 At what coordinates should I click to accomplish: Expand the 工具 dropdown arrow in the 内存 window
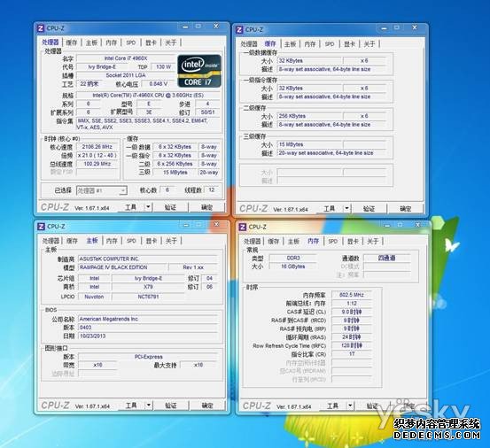(350, 406)
